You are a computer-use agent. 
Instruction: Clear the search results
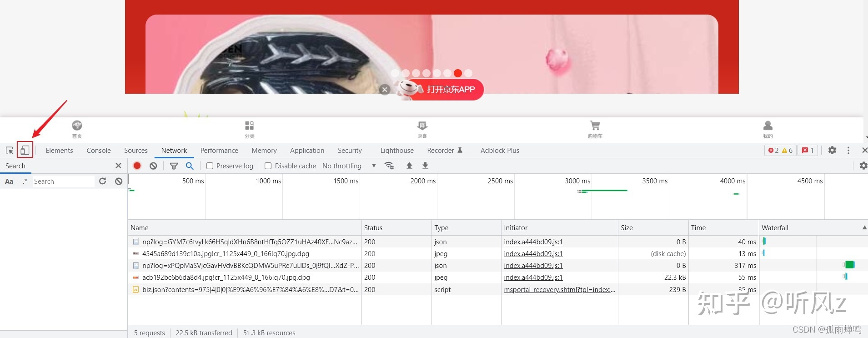[x=119, y=181]
